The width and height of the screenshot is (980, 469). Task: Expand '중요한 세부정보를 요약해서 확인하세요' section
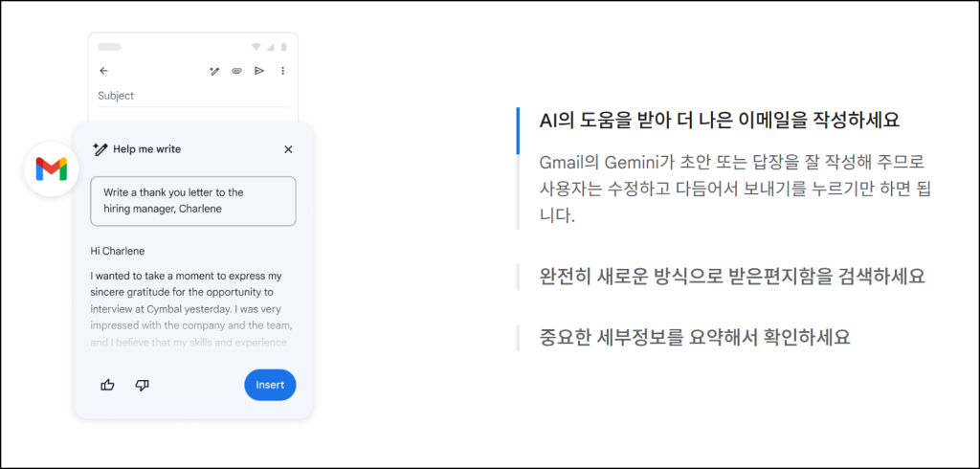click(x=695, y=338)
